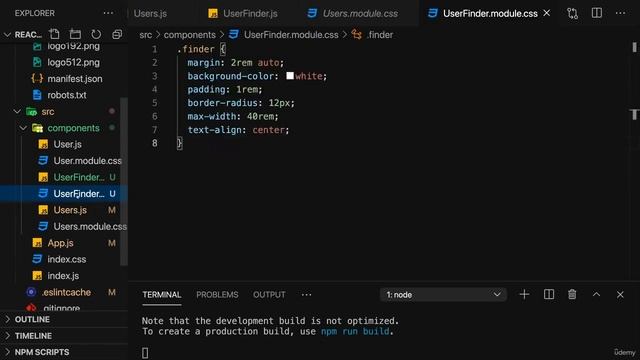Open App.js in Explorer
The width and height of the screenshot is (640, 360).
tap(60, 243)
